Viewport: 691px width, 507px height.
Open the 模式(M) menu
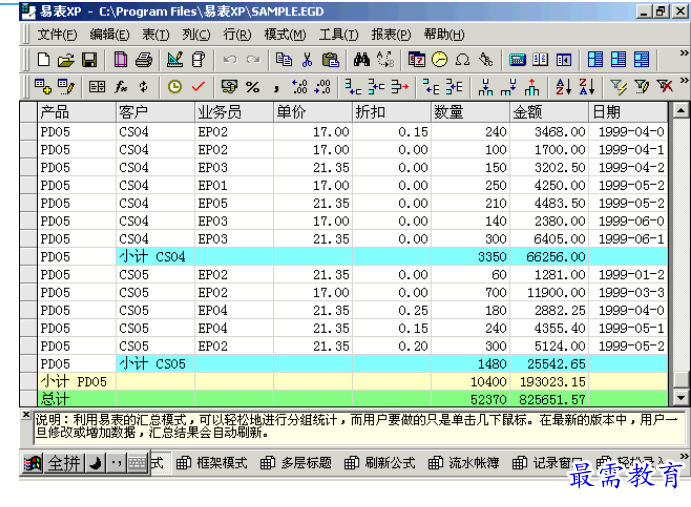(x=285, y=34)
